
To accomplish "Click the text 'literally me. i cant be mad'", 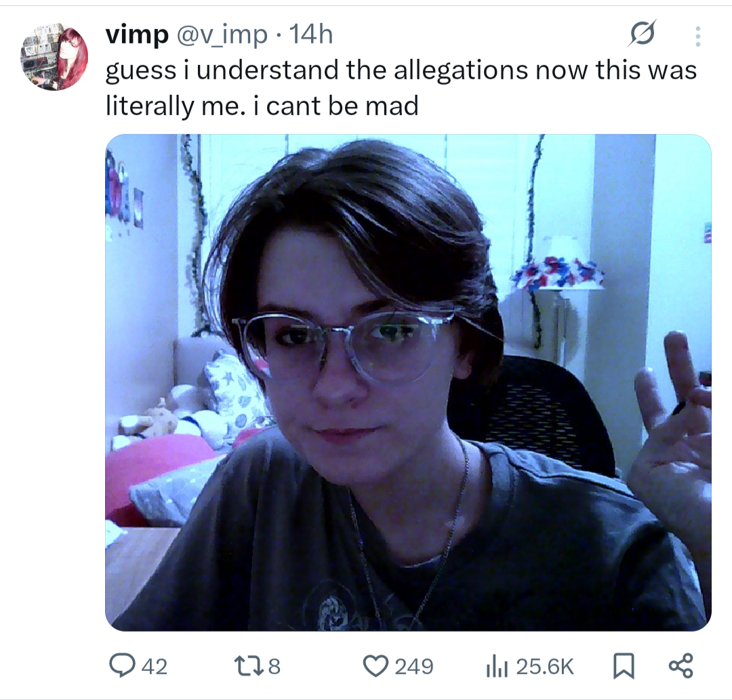I will [x=262, y=106].
